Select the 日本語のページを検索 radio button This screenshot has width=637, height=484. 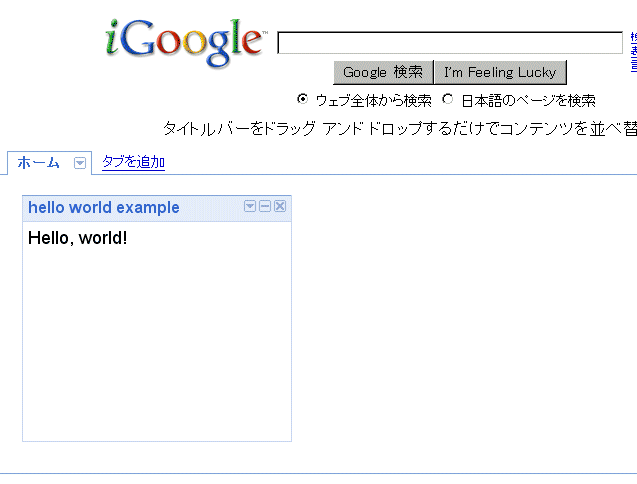click(448, 99)
